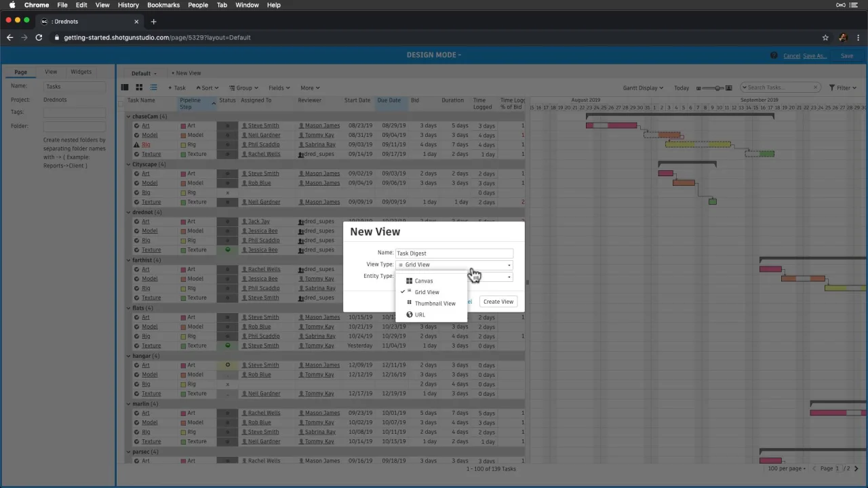Click the globe icon beside URL
Viewport: 868px width, 488px height.
click(410, 314)
